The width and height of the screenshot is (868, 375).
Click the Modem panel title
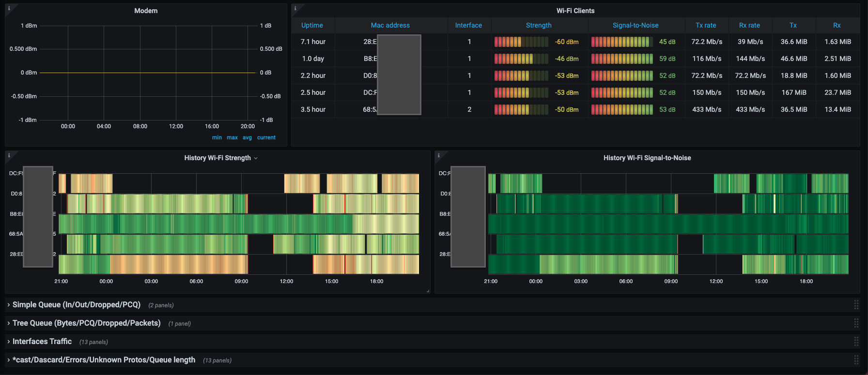click(x=146, y=11)
